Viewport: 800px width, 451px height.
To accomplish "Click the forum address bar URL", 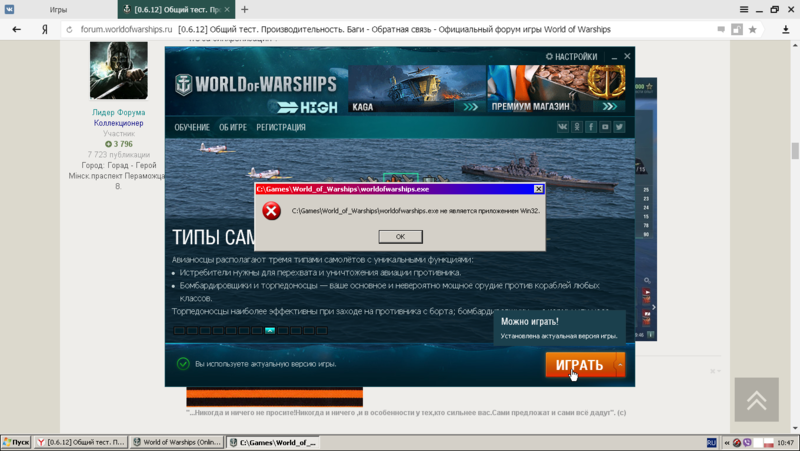I will 127,30.
